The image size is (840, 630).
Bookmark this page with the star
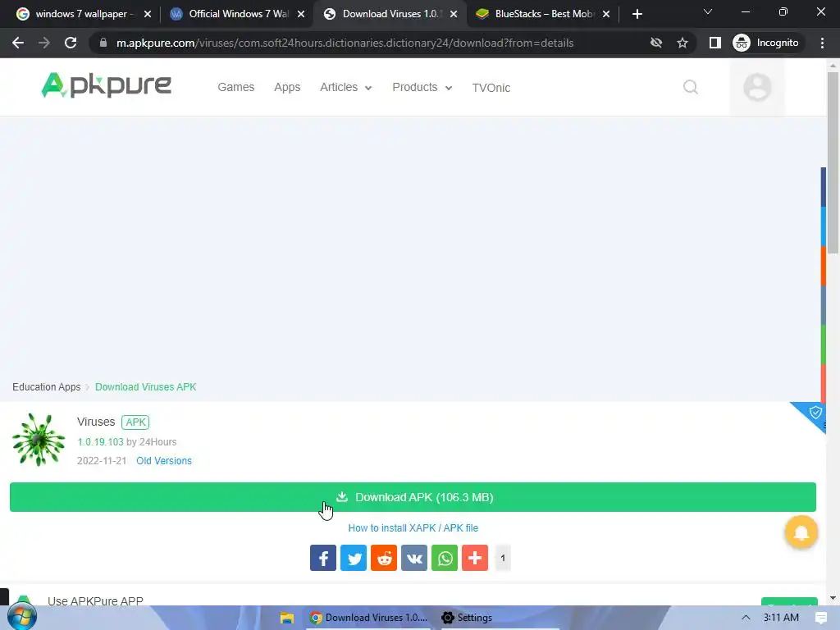click(x=682, y=43)
